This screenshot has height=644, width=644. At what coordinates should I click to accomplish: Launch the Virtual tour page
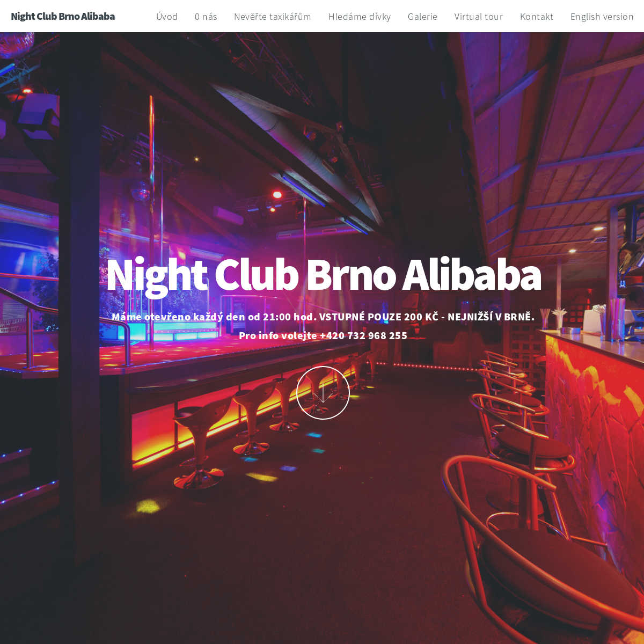(x=479, y=17)
